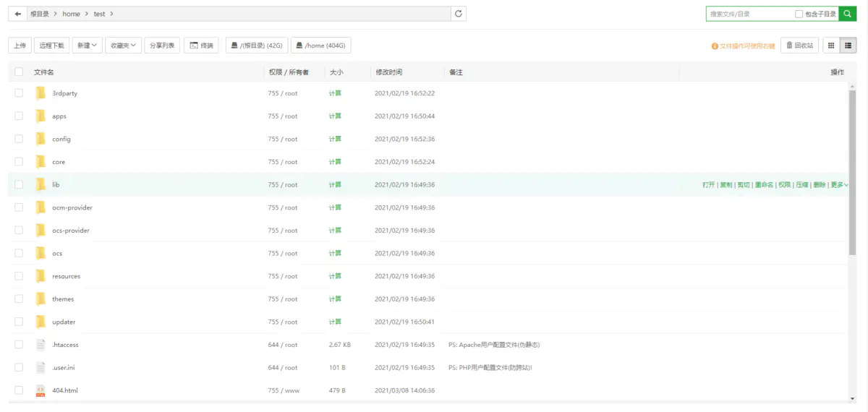Click 压缩 for the lib folder
This screenshot has height=412, width=868.
coord(801,185)
